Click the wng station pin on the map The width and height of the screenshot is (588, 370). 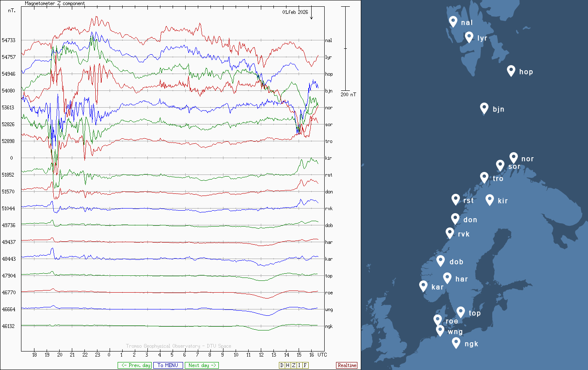(440, 330)
